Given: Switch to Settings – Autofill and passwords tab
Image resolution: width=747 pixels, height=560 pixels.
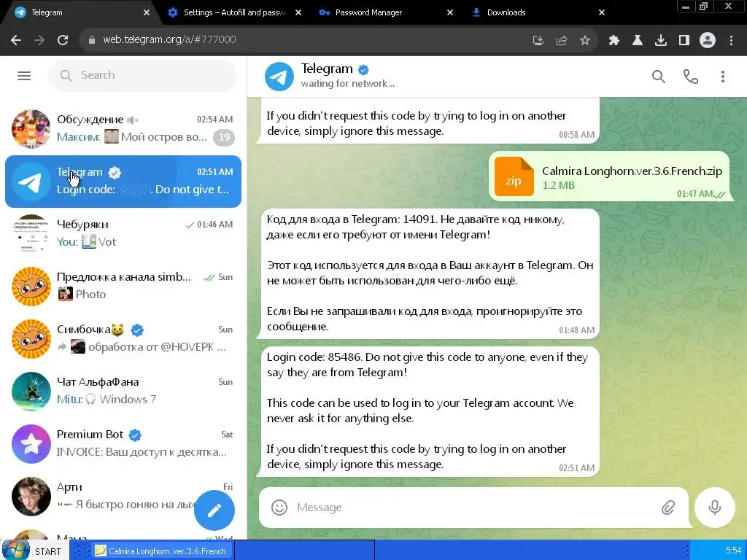Looking at the screenshot, I should pyautogui.click(x=233, y=12).
